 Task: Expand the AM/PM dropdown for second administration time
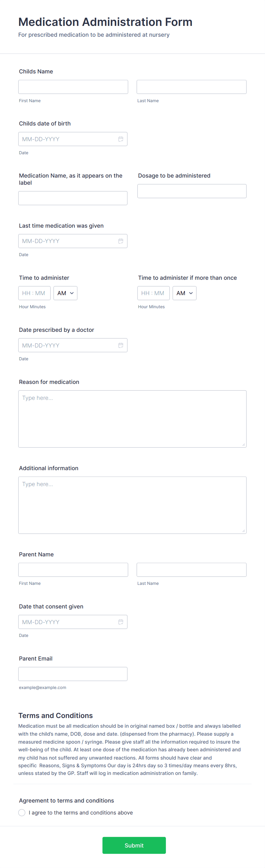184,293
